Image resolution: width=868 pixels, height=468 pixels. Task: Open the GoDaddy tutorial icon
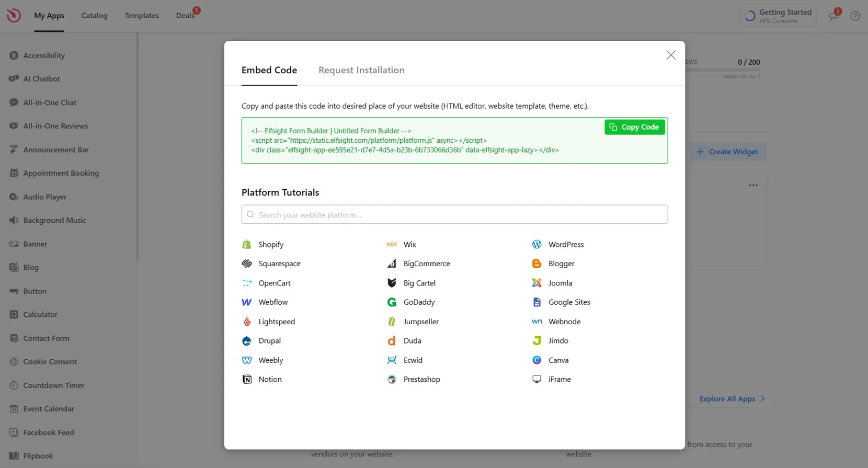point(392,302)
